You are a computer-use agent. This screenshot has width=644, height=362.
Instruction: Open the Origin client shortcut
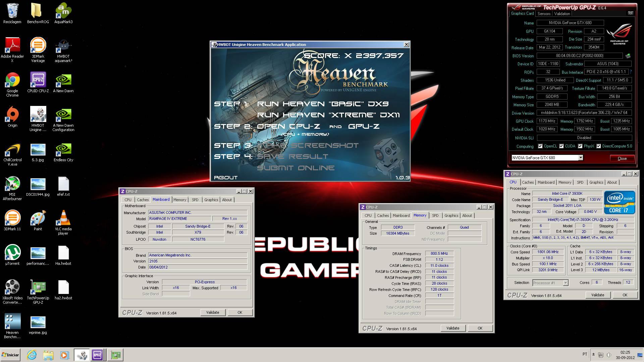pyautogui.click(x=12, y=117)
